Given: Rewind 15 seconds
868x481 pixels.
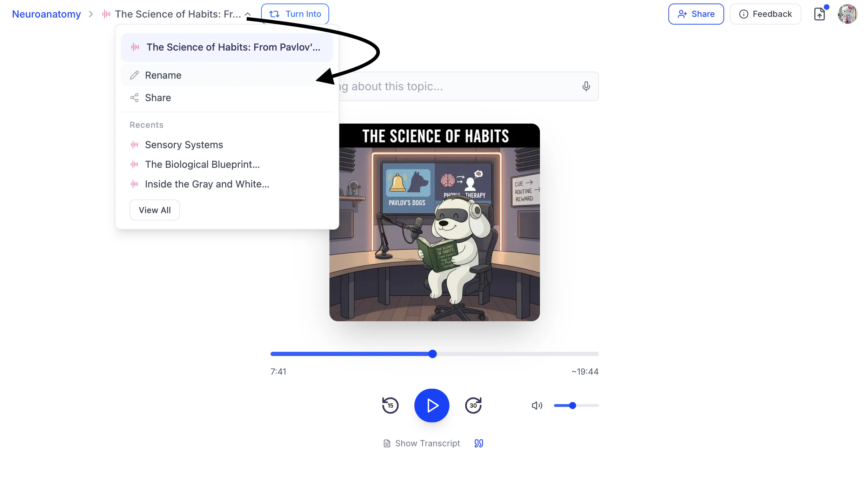Looking at the screenshot, I should pyautogui.click(x=390, y=406).
